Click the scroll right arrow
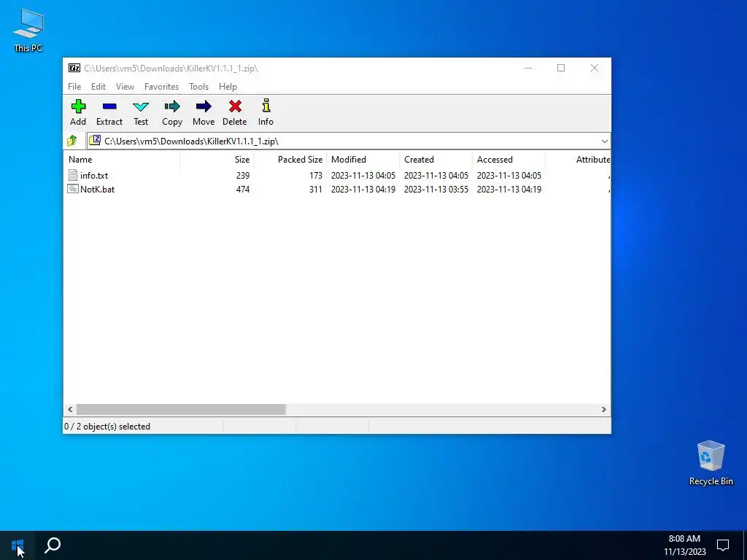747x560 pixels. [x=603, y=410]
